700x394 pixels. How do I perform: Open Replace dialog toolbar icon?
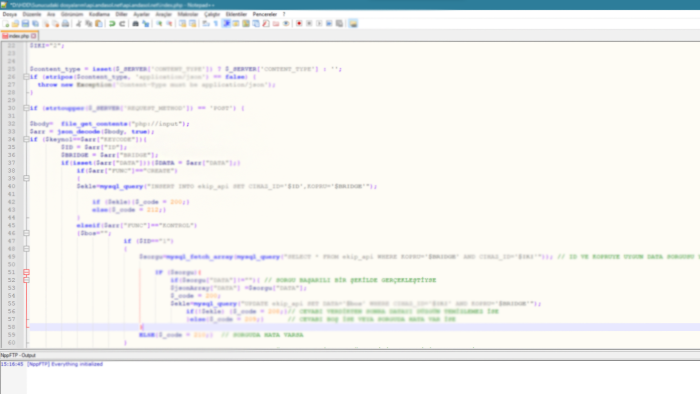[x=146, y=23]
